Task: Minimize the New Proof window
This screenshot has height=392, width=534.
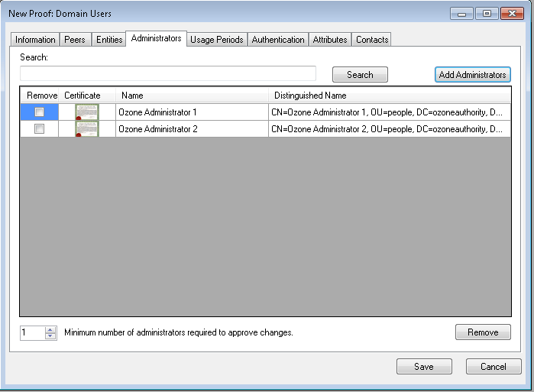Action: [461, 14]
